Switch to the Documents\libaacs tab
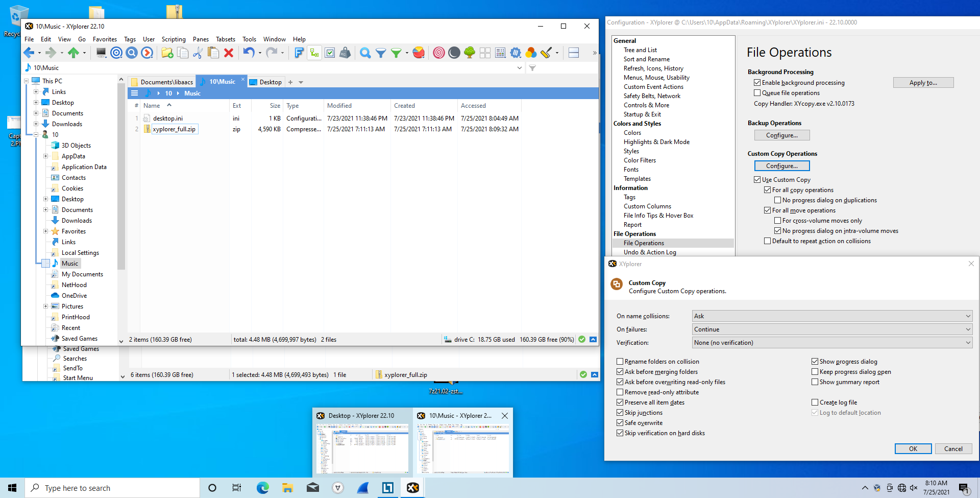 coord(162,82)
